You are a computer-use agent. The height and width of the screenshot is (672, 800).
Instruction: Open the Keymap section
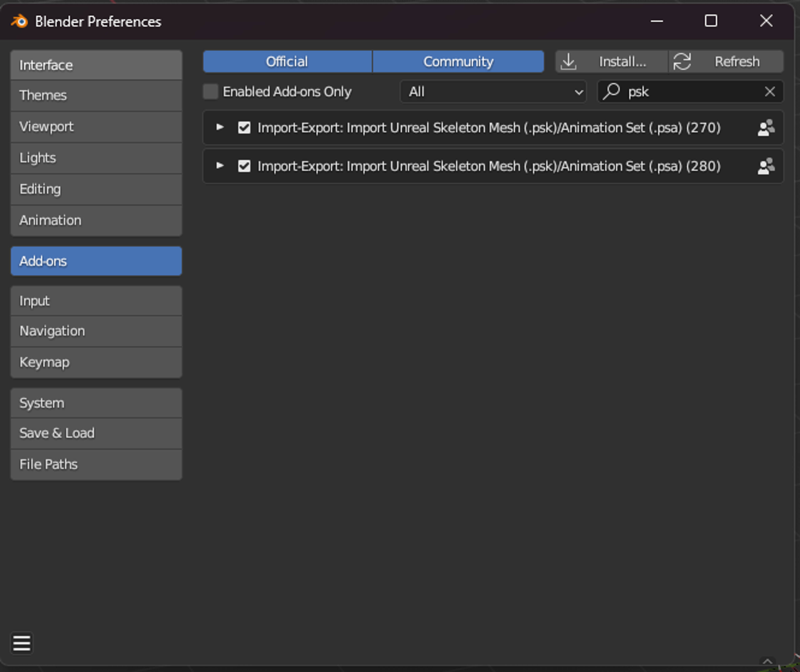pyautogui.click(x=96, y=362)
